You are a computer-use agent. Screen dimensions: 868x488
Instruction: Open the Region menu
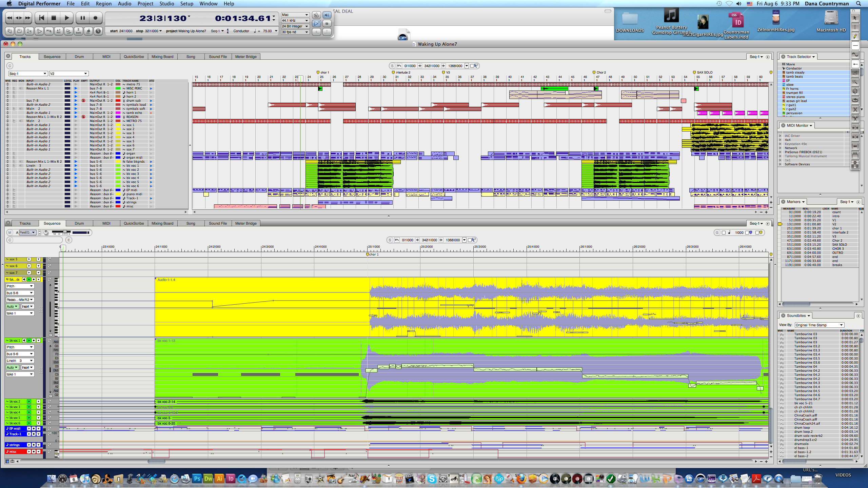[103, 4]
